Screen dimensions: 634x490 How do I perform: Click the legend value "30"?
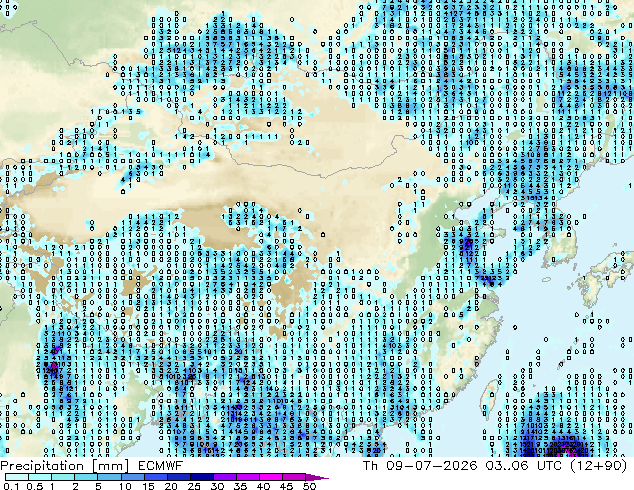click(x=217, y=486)
